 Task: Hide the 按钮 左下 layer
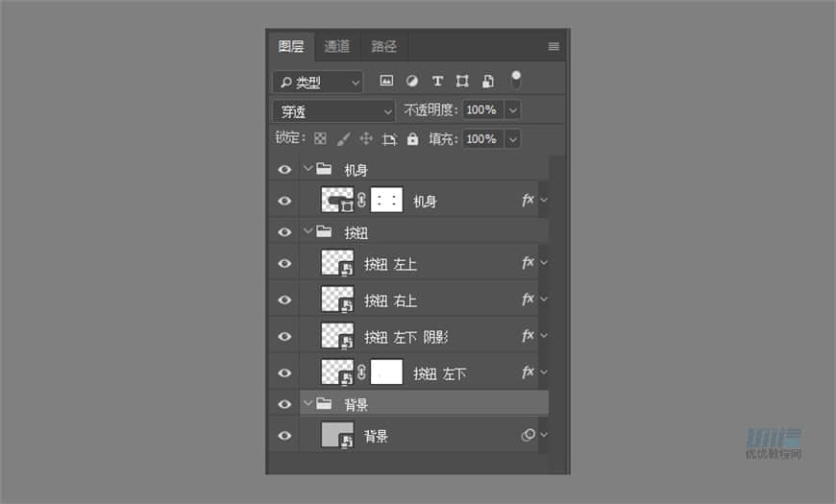point(284,372)
